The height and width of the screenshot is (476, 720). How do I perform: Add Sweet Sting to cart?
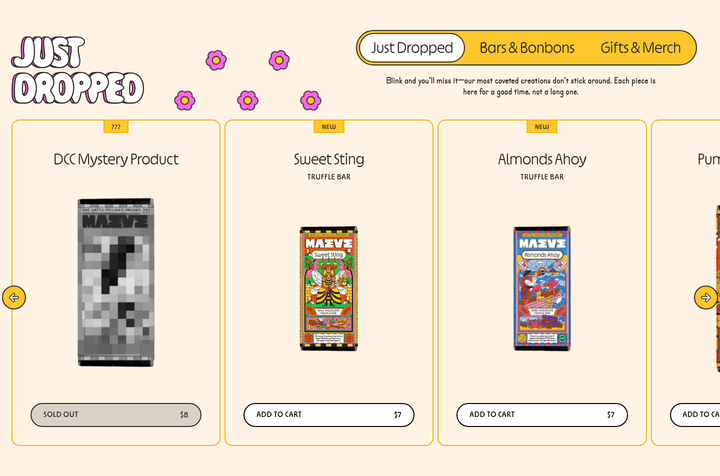tap(329, 414)
